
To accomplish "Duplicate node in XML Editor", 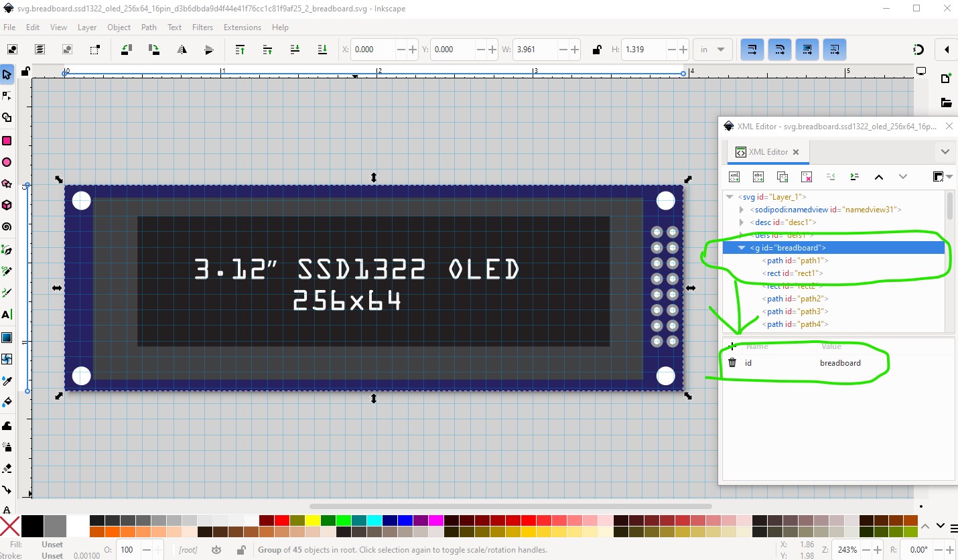I will (x=782, y=177).
